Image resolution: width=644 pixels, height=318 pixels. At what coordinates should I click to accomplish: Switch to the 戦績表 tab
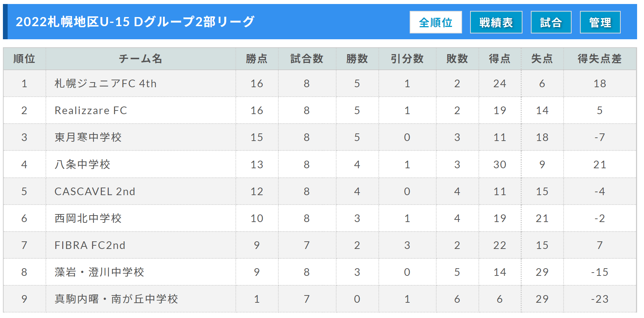coord(496,23)
